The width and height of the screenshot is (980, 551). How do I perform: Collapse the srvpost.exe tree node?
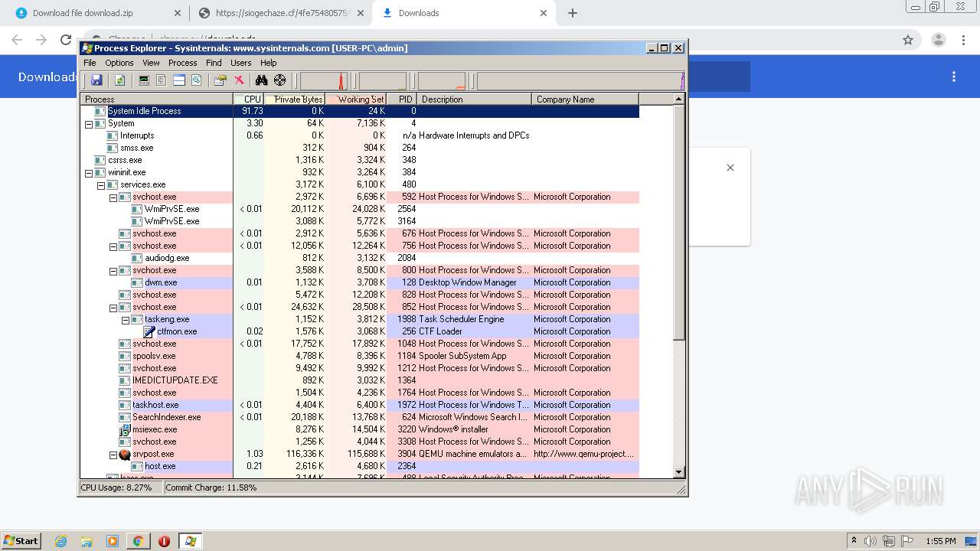click(x=113, y=454)
